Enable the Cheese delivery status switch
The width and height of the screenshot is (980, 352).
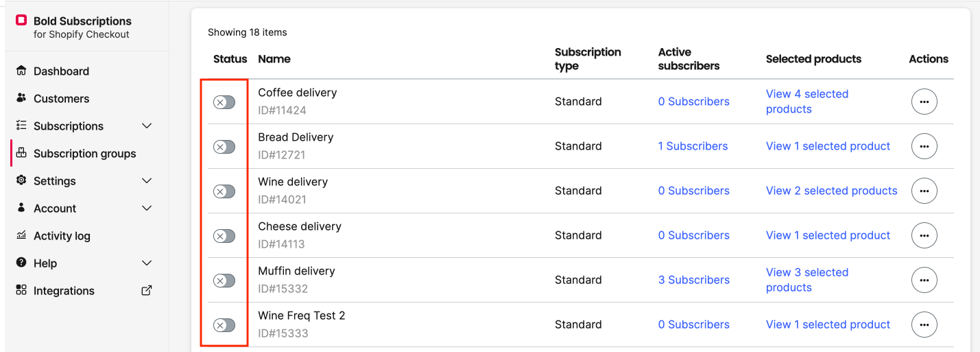[x=224, y=236]
